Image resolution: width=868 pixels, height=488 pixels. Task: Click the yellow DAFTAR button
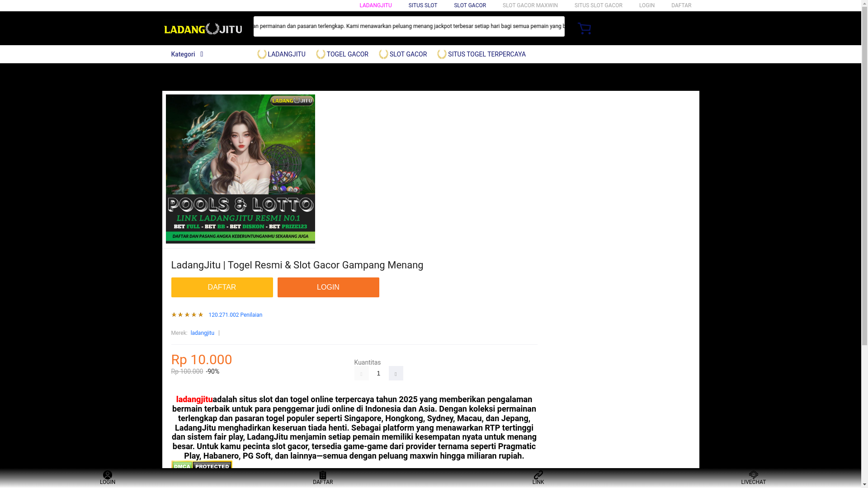[222, 287]
